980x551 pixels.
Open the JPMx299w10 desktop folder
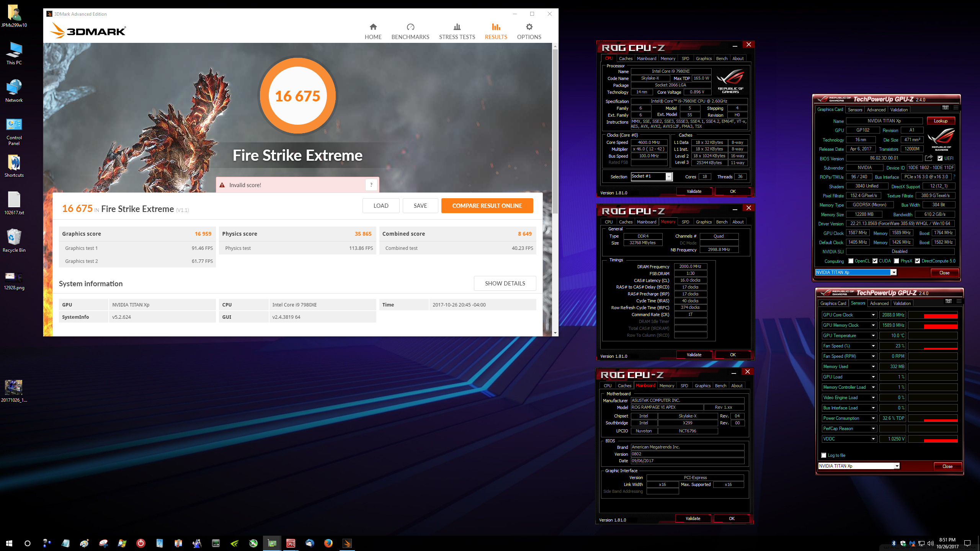[x=14, y=16]
